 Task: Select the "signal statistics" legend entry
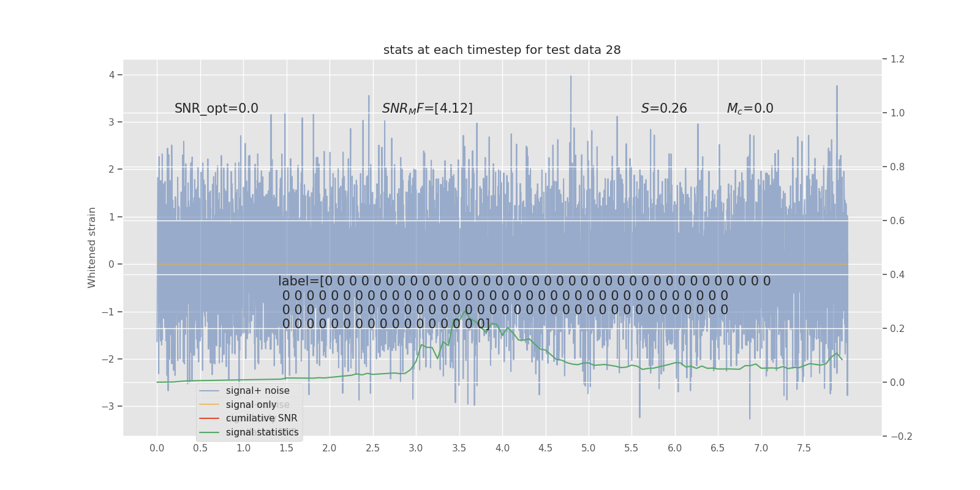click(262, 432)
